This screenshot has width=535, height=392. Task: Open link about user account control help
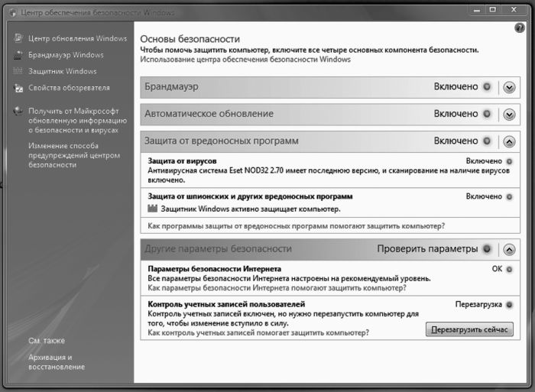pos(258,333)
